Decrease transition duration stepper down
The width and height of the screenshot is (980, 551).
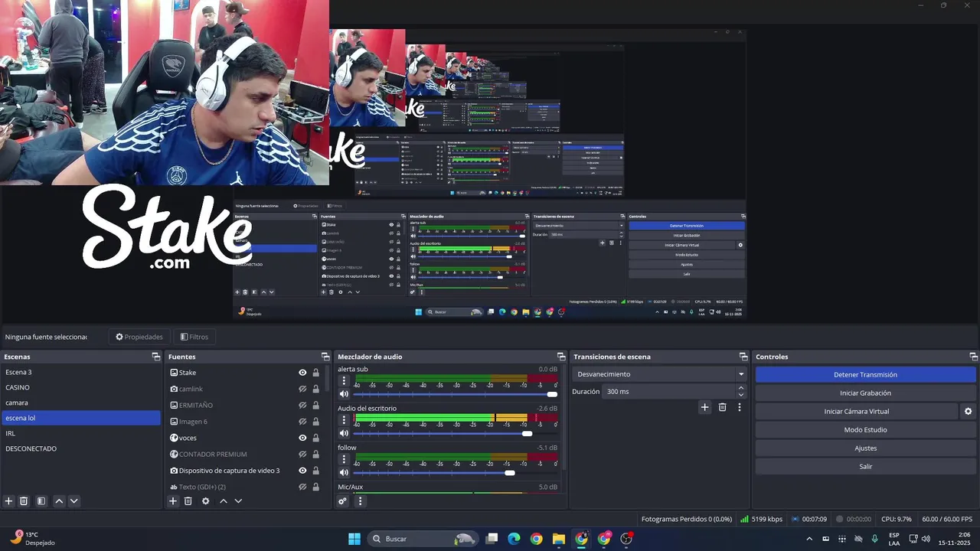(740, 395)
